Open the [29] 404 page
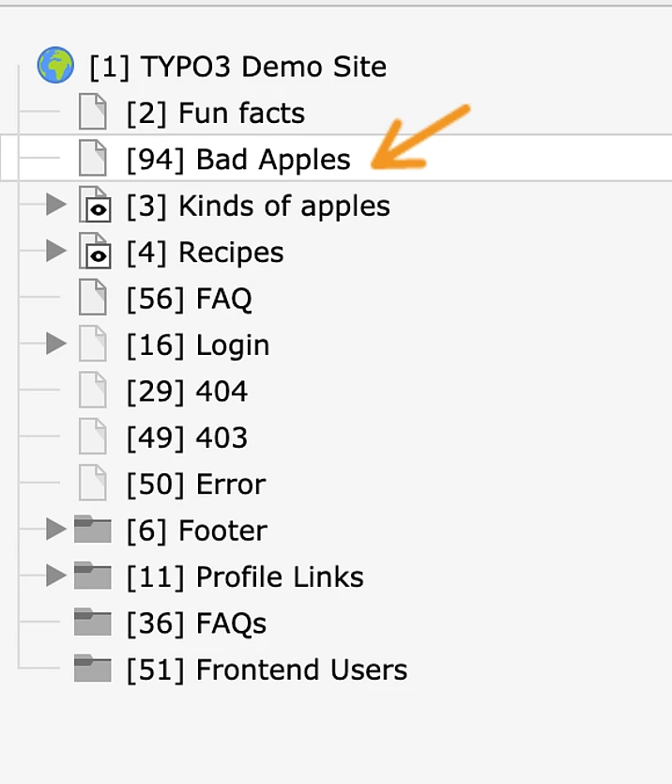Image resolution: width=672 pixels, height=784 pixels. (187, 392)
